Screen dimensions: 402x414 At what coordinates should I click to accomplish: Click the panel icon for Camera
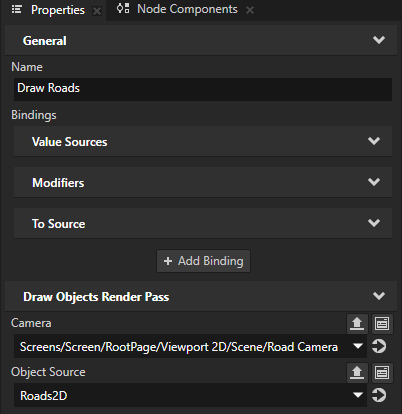[x=382, y=324]
